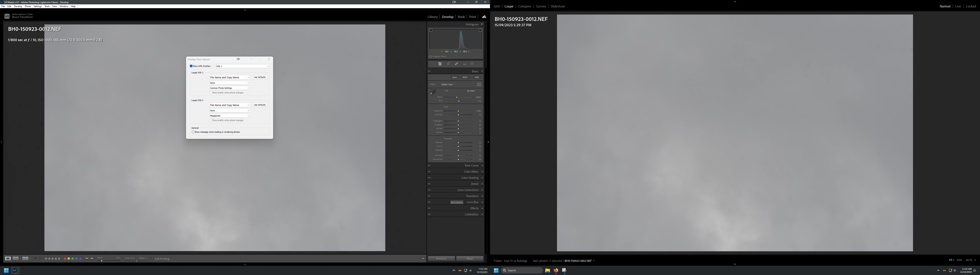Uncheck Show Info Overlay checkbox
The image size is (980, 275).
(x=191, y=66)
